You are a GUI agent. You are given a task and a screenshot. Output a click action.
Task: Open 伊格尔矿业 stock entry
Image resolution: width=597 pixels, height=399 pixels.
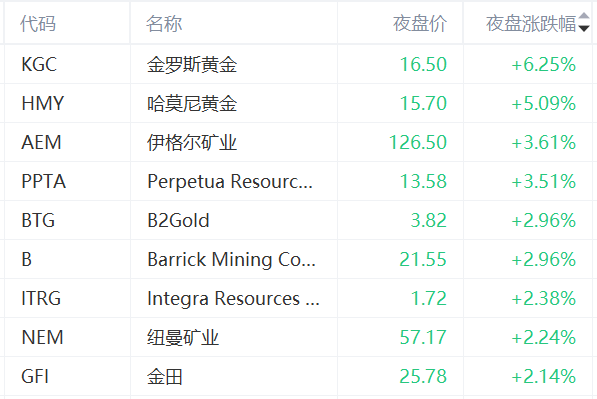coord(192,143)
